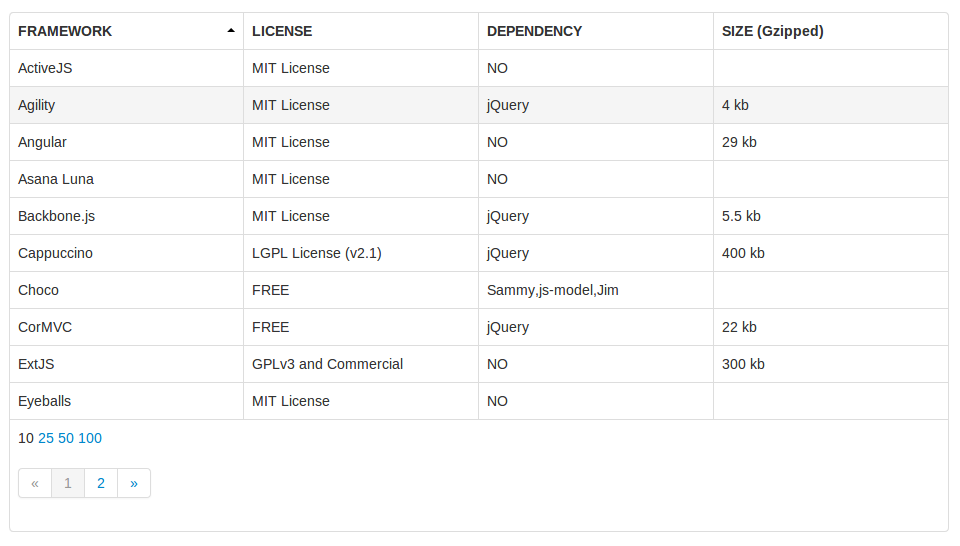The height and width of the screenshot is (546, 960).
Task: Click the sort arrow in FRAMEWORK header
Action: (231, 31)
